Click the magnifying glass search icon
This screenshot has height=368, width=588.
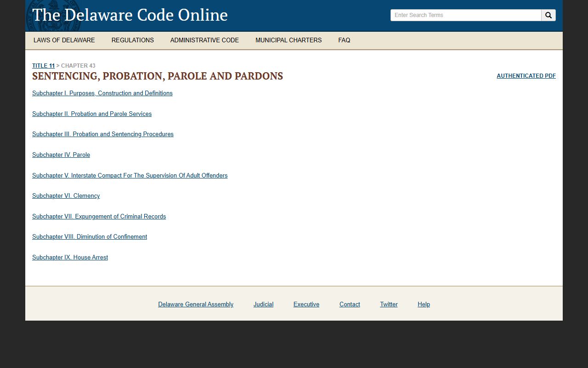point(548,15)
